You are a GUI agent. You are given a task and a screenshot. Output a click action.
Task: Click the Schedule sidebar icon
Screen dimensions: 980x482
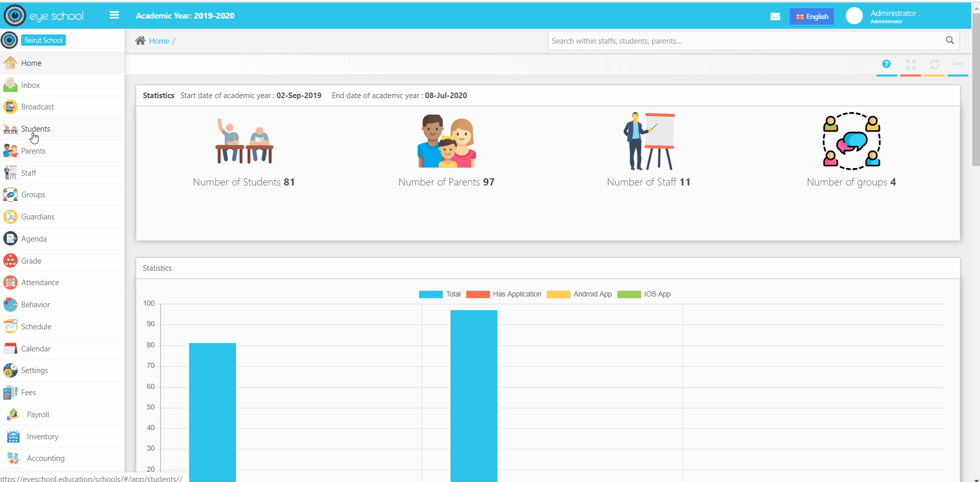tap(10, 326)
